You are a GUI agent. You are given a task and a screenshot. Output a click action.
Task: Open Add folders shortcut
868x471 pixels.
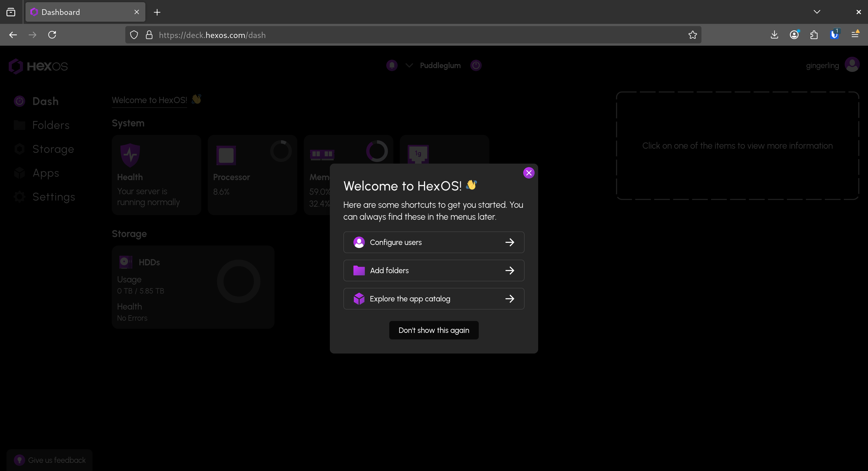pos(434,270)
